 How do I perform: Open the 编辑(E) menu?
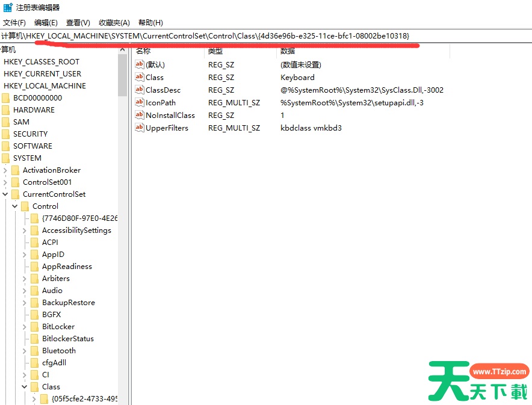click(x=46, y=23)
